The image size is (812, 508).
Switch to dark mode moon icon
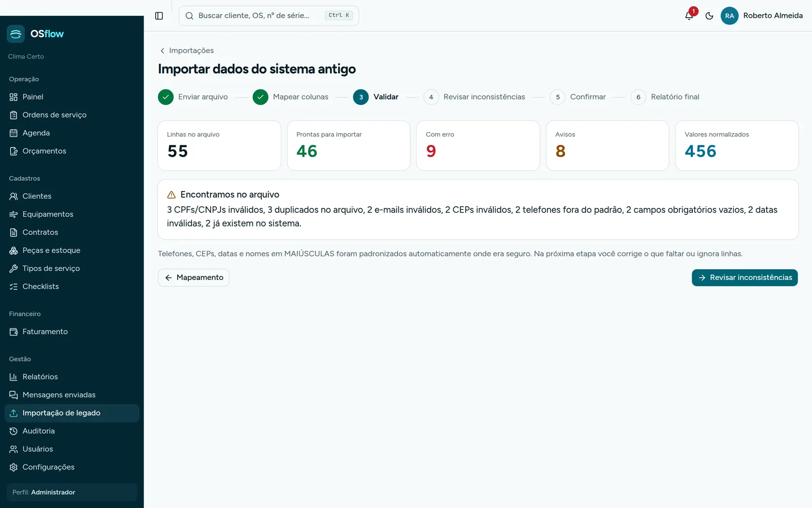click(x=709, y=16)
